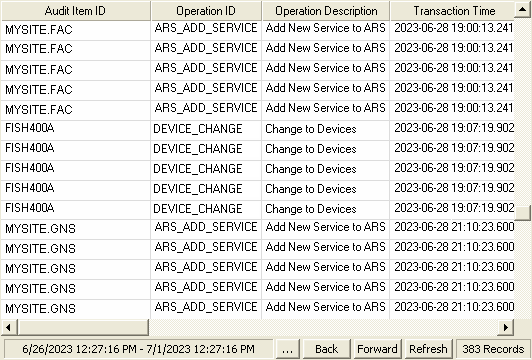Click the 383 Records status indicator
532x360 pixels.
[493, 349]
